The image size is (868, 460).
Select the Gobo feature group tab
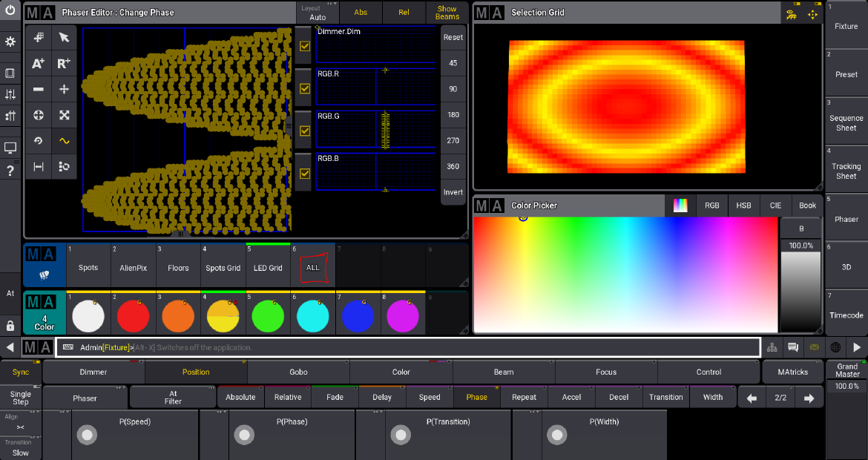[298, 372]
